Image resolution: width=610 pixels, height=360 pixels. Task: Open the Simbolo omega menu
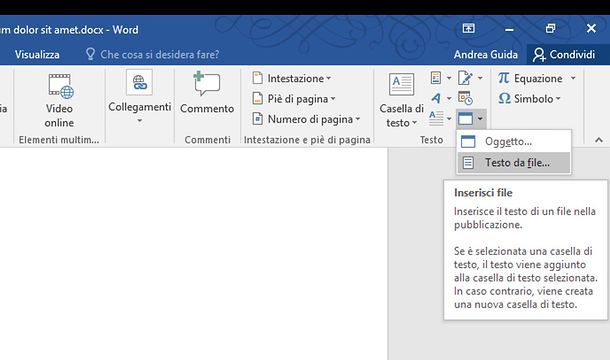(529, 98)
